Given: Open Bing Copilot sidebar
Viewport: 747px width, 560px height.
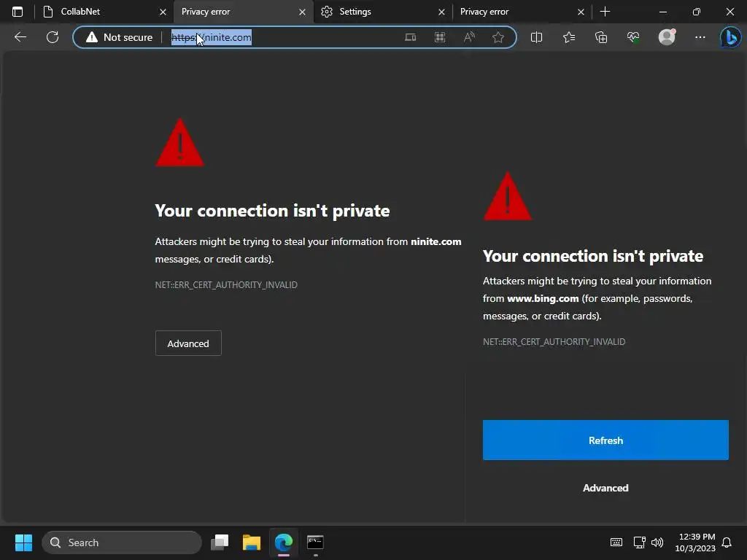Looking at the screenshot, I should (x=729, y=37).
